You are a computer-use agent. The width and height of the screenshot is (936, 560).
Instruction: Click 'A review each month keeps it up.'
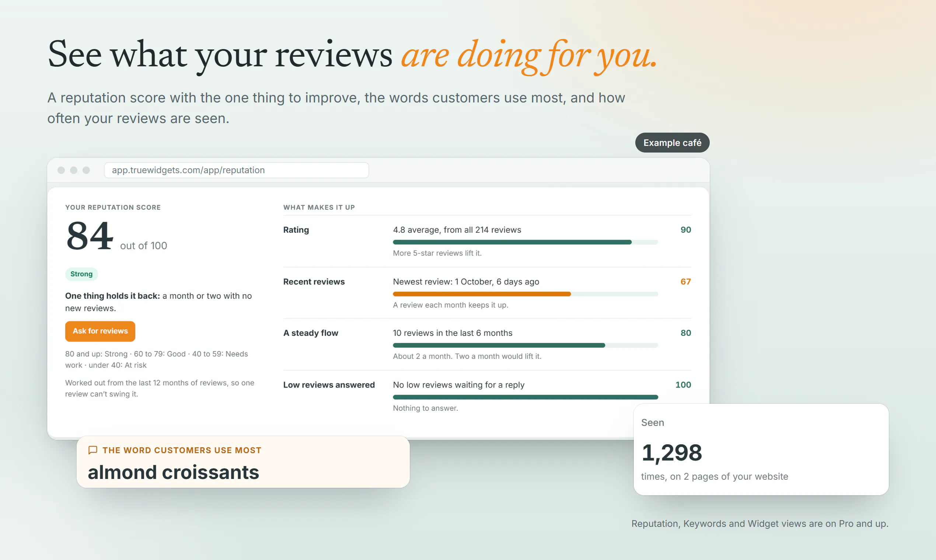[x=451, y=305]
